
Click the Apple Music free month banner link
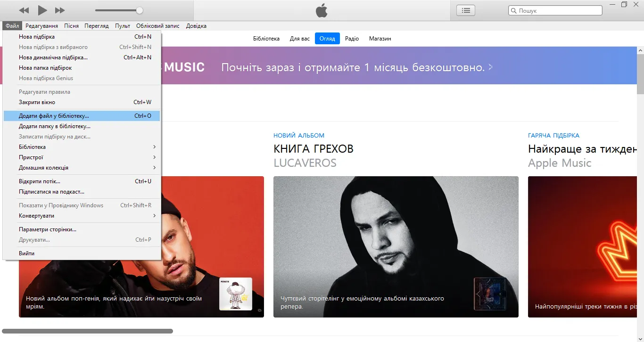tap(357, 67)
